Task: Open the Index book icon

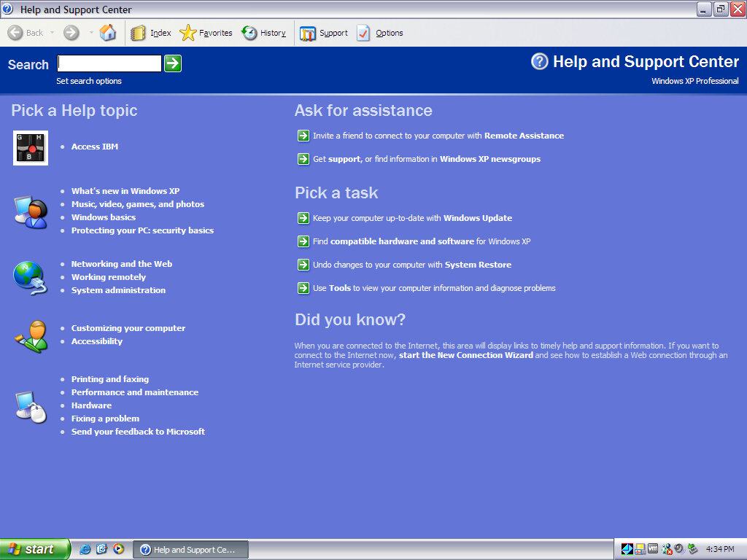Action: pos(139,33)
